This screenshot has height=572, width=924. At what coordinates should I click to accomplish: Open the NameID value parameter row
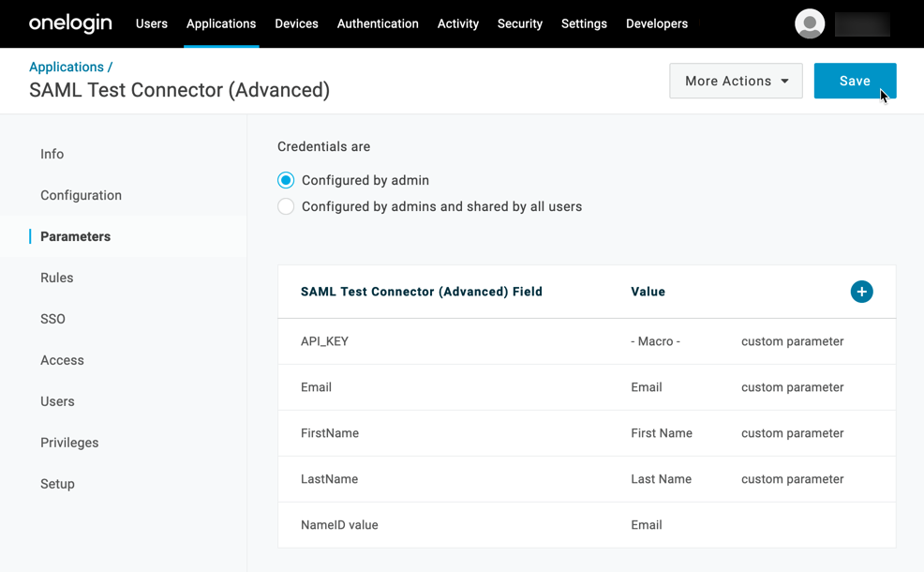point(339,525)
